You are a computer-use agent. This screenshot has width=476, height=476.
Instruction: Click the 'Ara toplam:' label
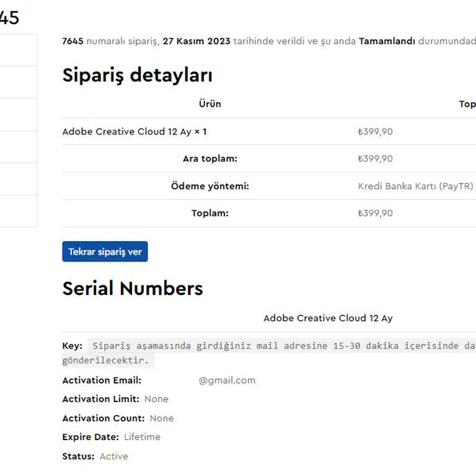coord(209,159)
